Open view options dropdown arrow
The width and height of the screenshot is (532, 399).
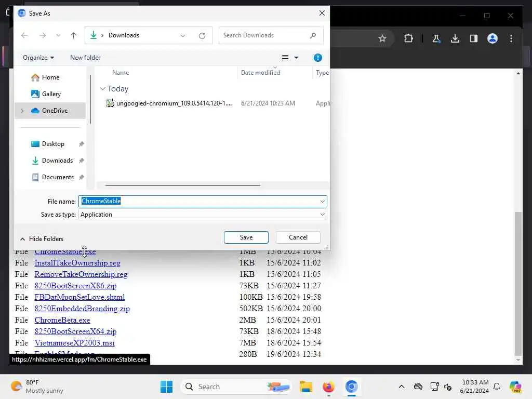pos(296,58)
